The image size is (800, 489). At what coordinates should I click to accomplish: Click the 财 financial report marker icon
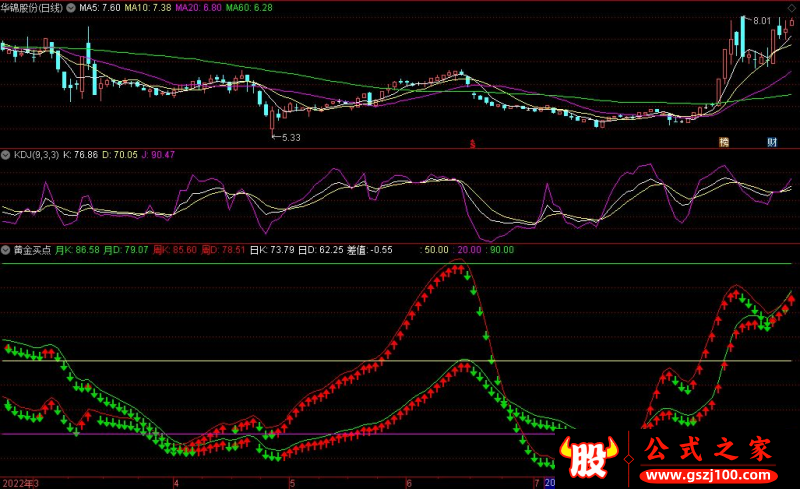(772, 142)
